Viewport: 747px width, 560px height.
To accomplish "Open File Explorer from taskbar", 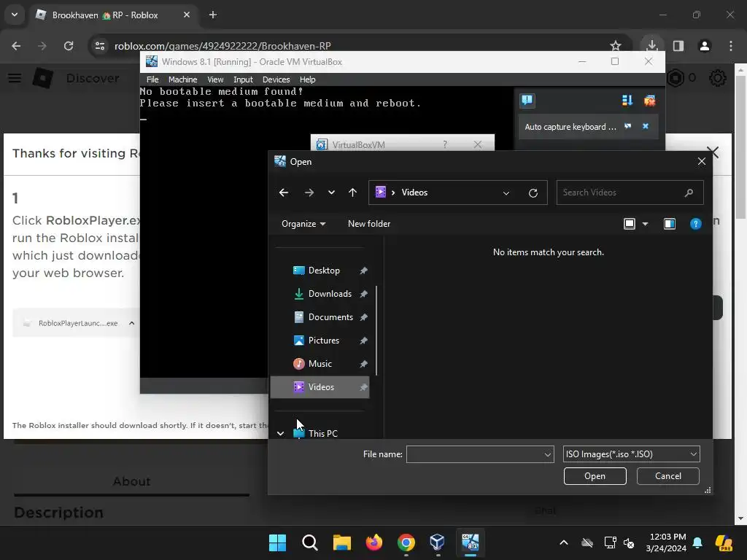I will [x=341, y=542].
